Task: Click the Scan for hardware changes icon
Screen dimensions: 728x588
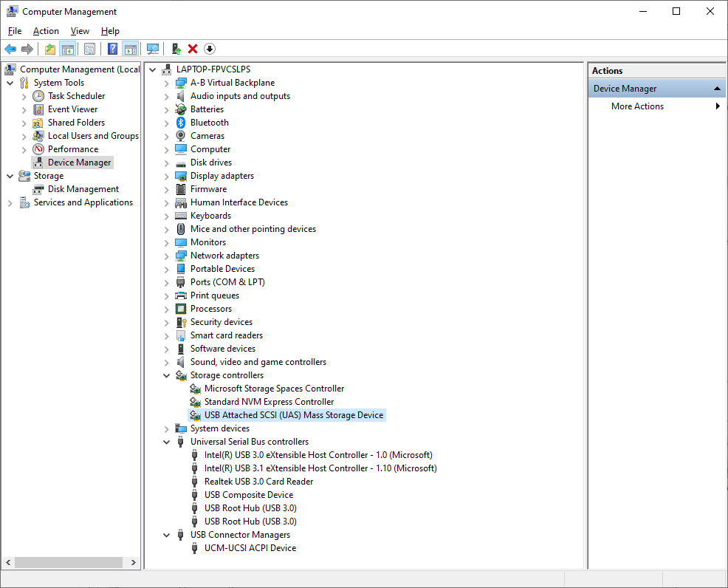Action: [153, 49]
